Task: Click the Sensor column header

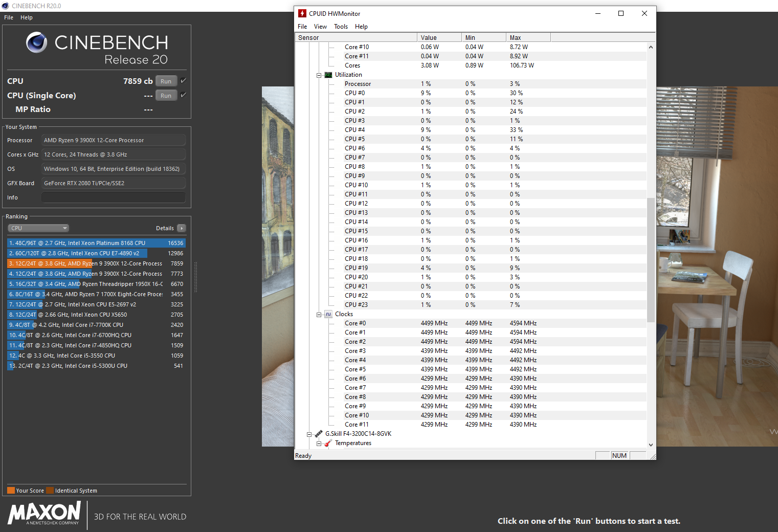Action: (356, 37)
